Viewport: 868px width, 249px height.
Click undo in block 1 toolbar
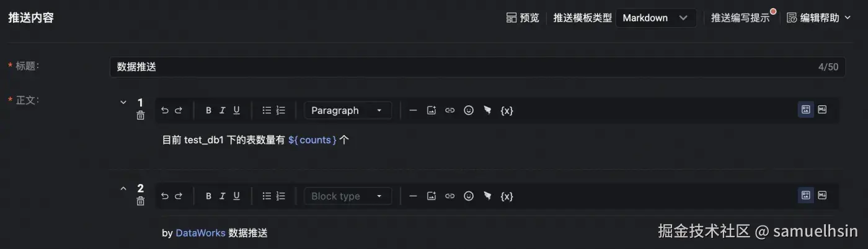click(x=164, y=110)
